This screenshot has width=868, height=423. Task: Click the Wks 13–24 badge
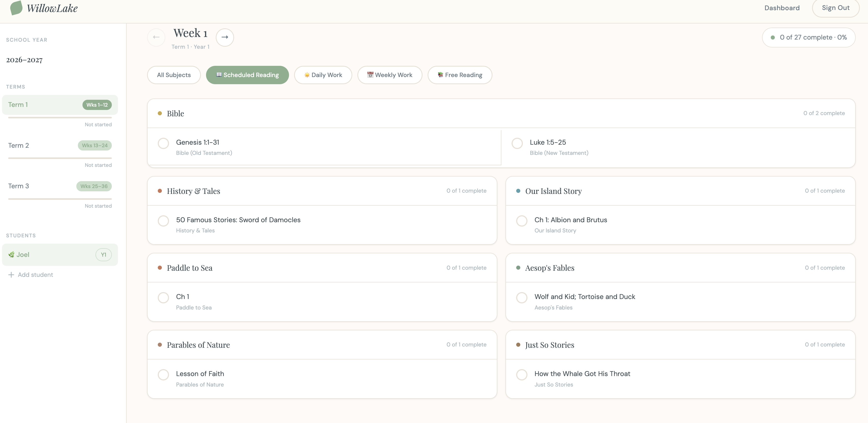95,145
